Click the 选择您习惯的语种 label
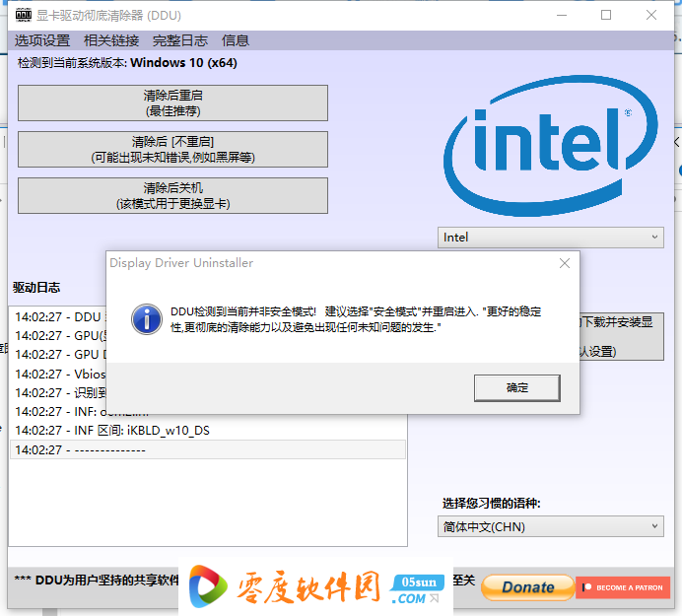Screen dimensions: 682x616 (x=492, y=504)
